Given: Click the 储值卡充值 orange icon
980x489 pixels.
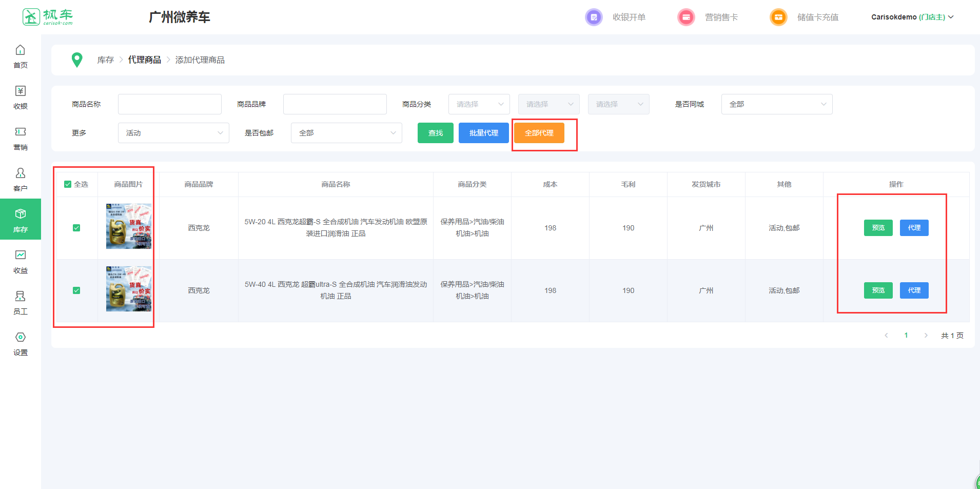Looking at the screenshot, I should (x=778, y=17).
